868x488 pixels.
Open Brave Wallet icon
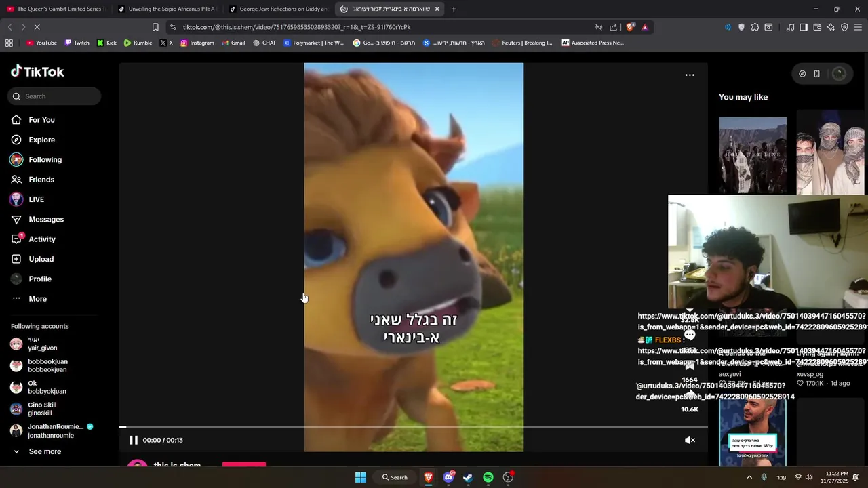coord(817,27)
